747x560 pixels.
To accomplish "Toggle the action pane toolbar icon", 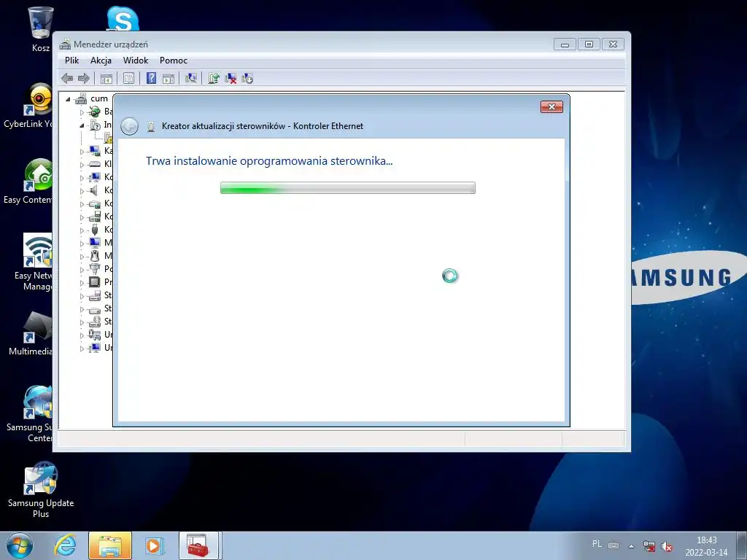I will click(169, 79).
